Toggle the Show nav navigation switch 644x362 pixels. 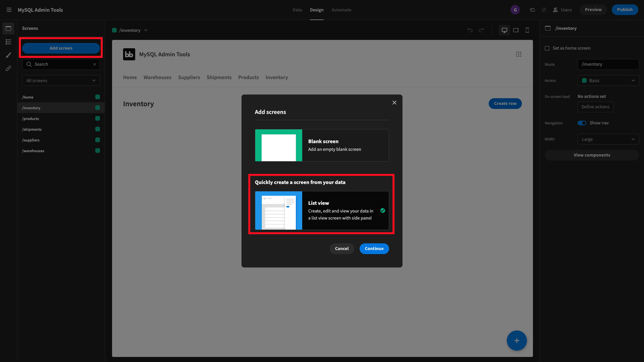pos(582,123)
